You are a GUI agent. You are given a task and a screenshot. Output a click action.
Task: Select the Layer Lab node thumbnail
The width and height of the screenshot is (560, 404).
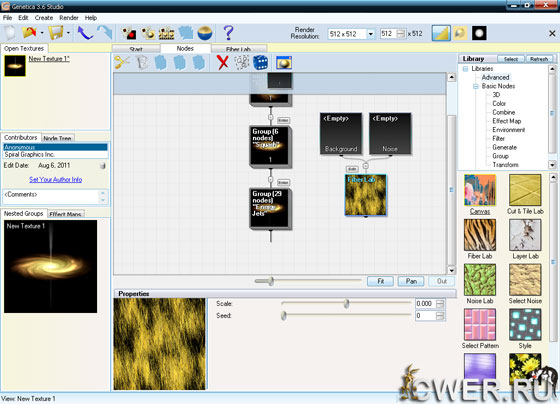(525, 235)
